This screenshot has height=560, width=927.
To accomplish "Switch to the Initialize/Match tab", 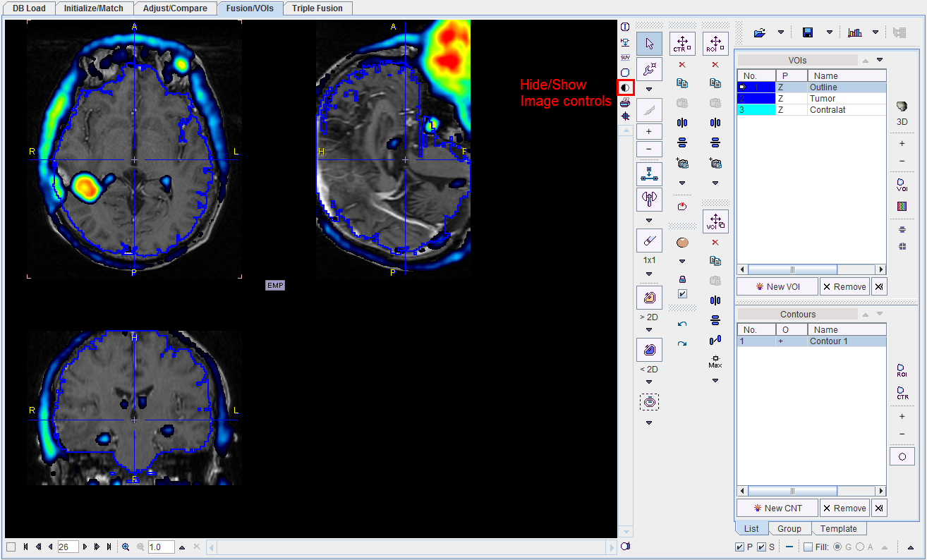I will (x=94, y=8).
